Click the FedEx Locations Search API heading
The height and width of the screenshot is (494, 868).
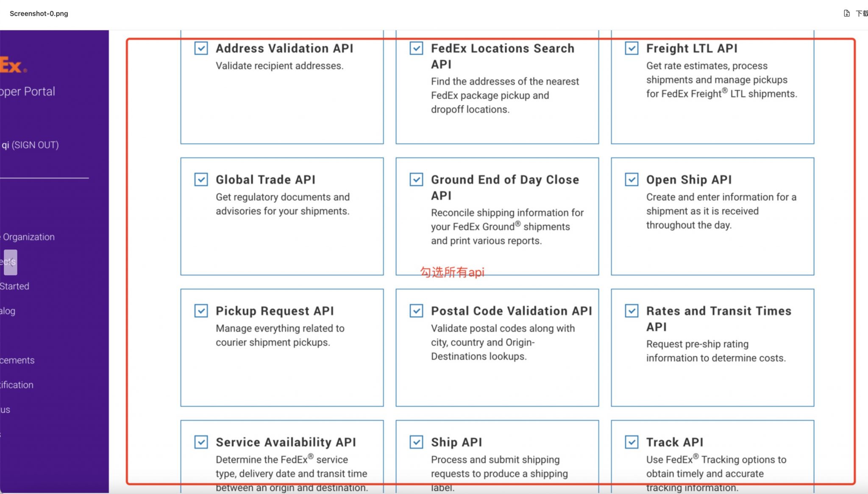tap(503, 56)
